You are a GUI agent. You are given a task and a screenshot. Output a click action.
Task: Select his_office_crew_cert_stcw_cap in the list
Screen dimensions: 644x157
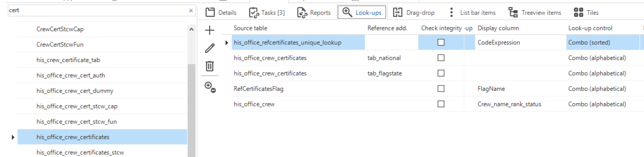[102, 106]
